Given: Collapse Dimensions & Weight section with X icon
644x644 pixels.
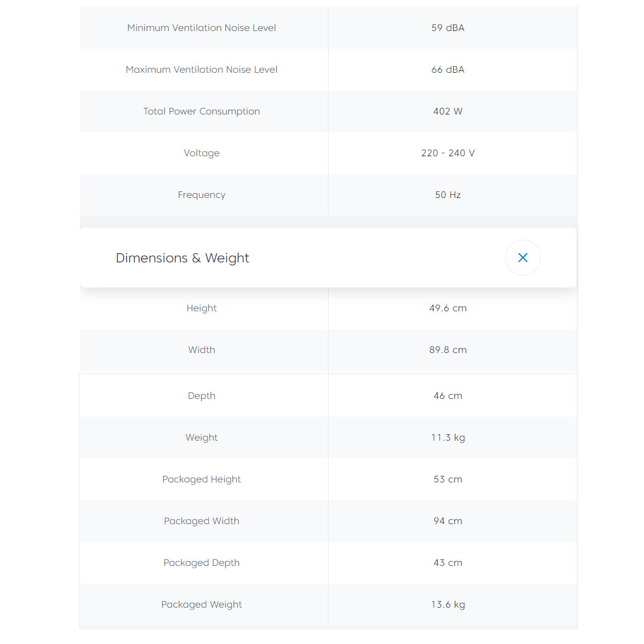Looking at the screenshot, I should (522, 258).
